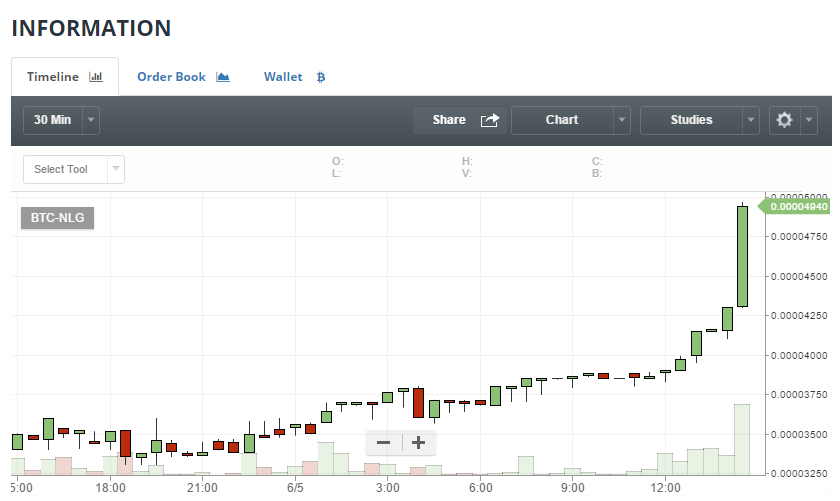Click the 0.00004750 price axis label

click(x=799, y=237)
